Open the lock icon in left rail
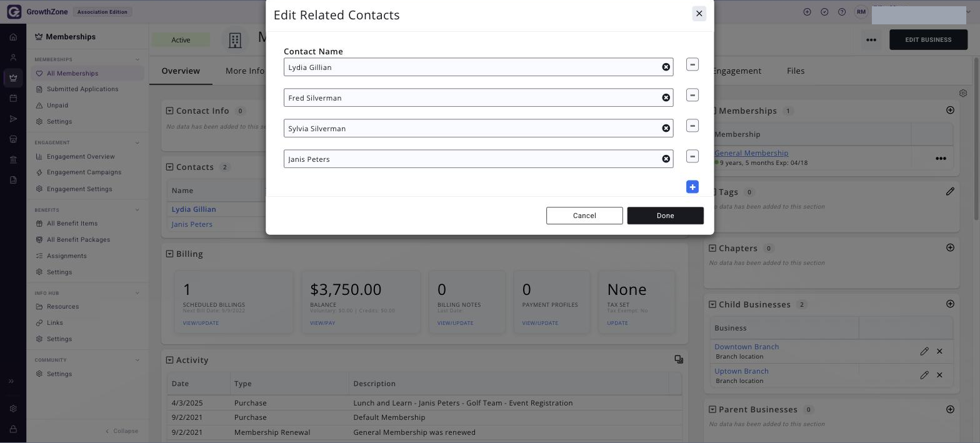 pos(13,429)
